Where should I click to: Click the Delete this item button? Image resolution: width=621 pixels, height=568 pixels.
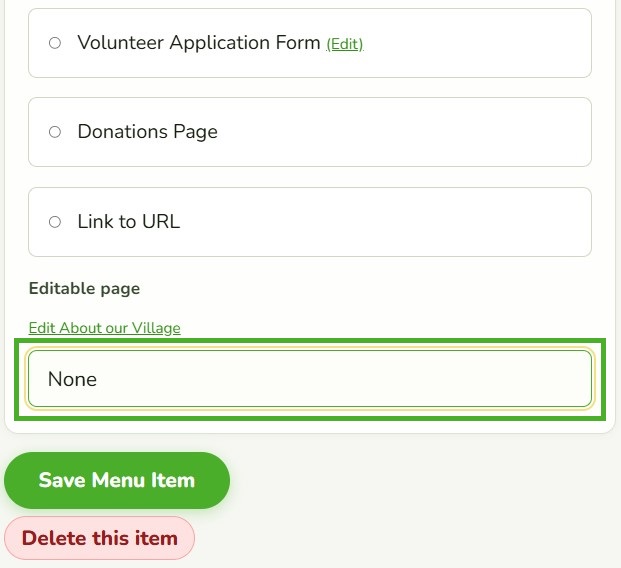[99, 538]
